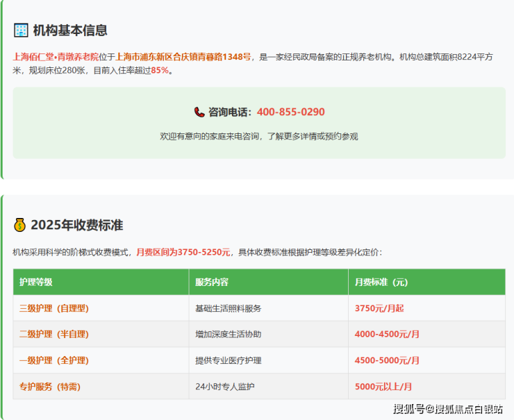The image size is (514, 420).
Task: Click the address 上海市浦东新区合庆镇青暮路1348号
Action: point(183,57)
